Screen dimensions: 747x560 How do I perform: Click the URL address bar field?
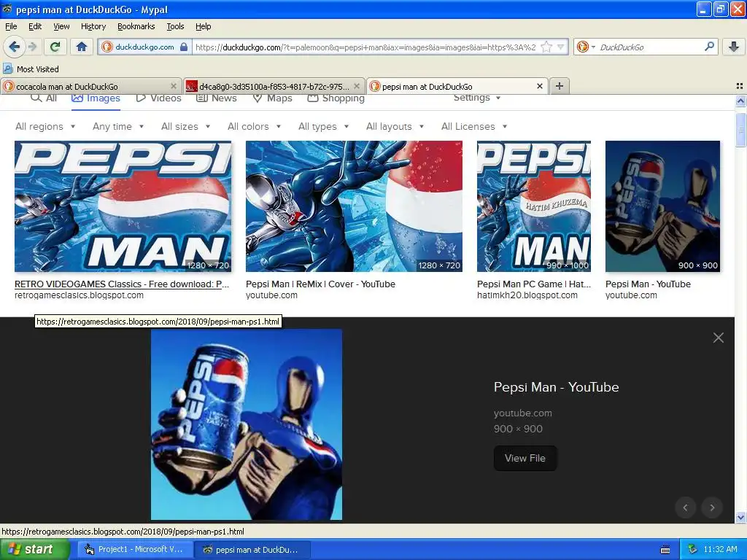[367, 47]
